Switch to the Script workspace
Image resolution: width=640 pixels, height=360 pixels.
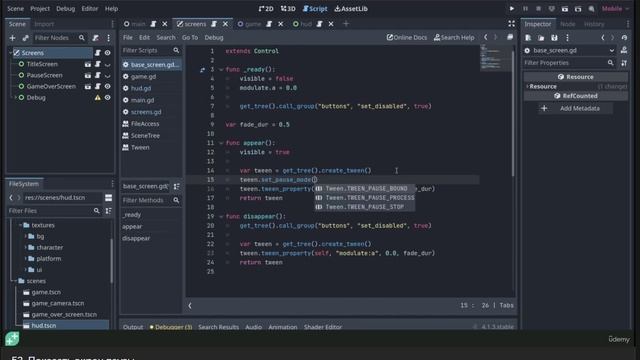(x=315, y=9)
